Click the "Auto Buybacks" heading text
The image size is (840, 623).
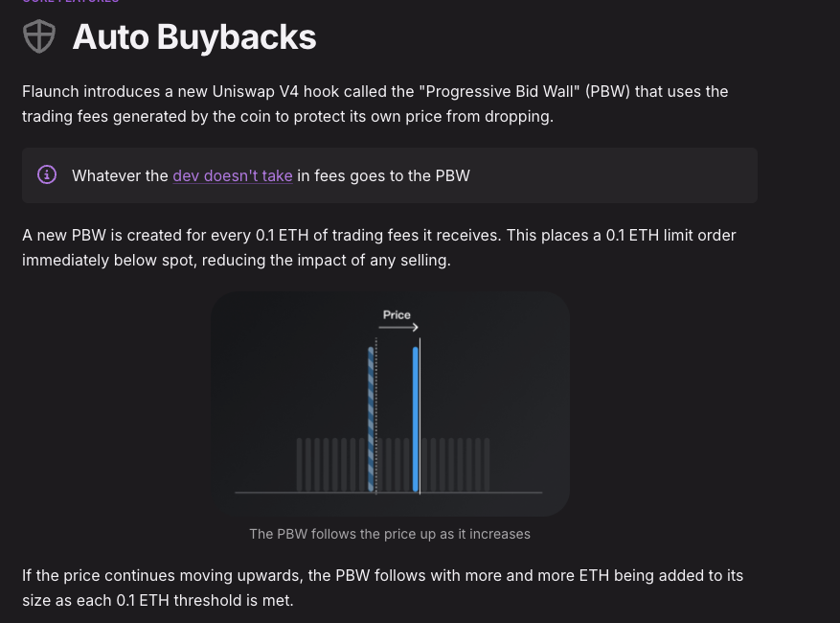pyautogui.click(x=193, y=37)
